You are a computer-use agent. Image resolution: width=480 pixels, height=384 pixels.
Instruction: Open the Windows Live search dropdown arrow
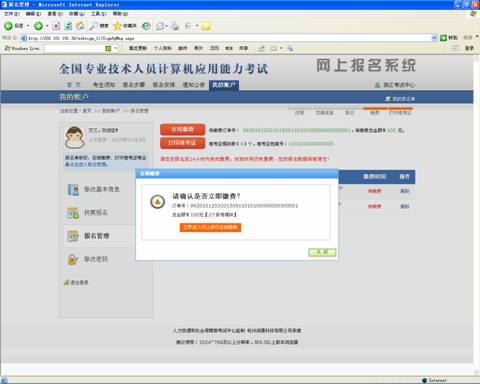tap(116, 48)
